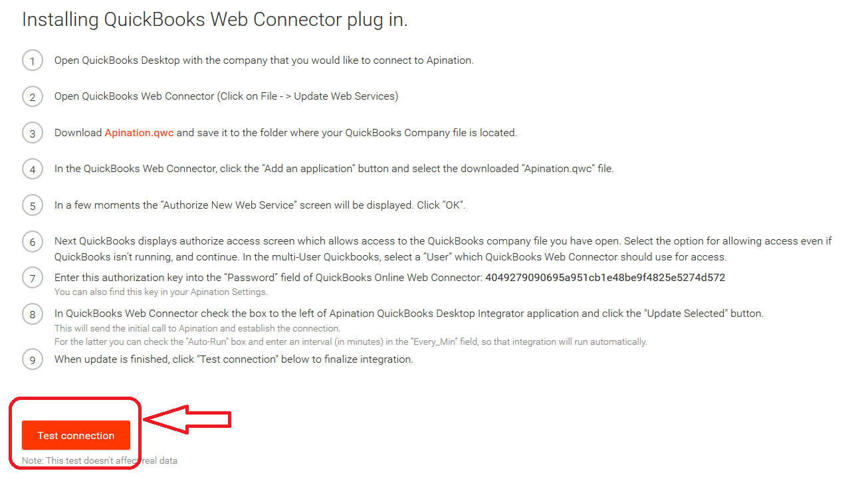Click the note about test not affecting data
This screenshot has width=868, height=481.
coord(100,460)
